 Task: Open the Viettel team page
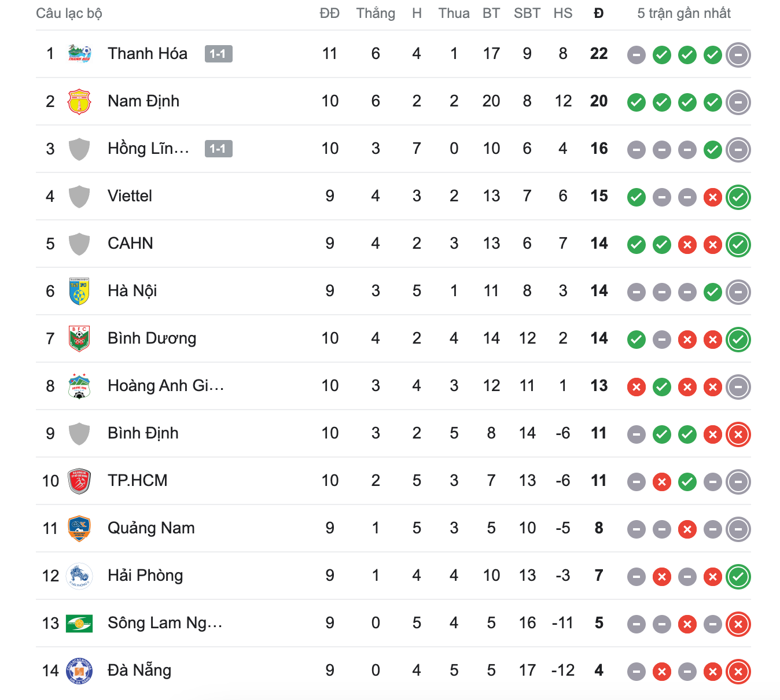pos(130,196)
